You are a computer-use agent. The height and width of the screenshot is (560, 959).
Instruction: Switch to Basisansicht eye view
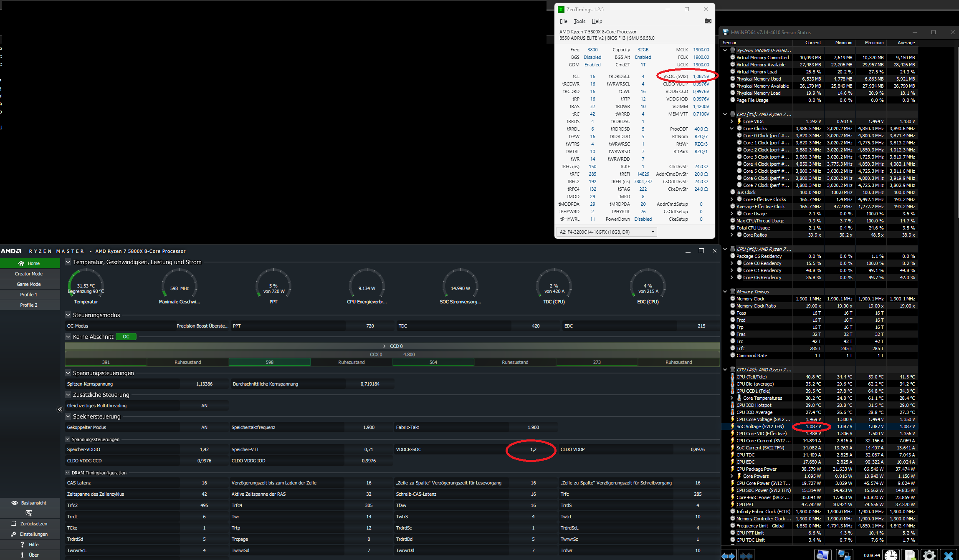pyautogui.click(x=29, y=503)
